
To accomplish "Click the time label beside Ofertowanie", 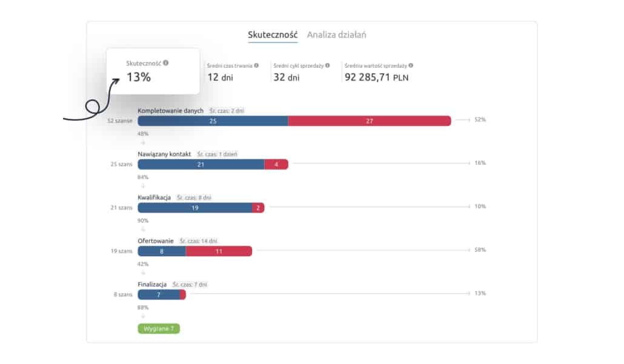I will [199, 240].
